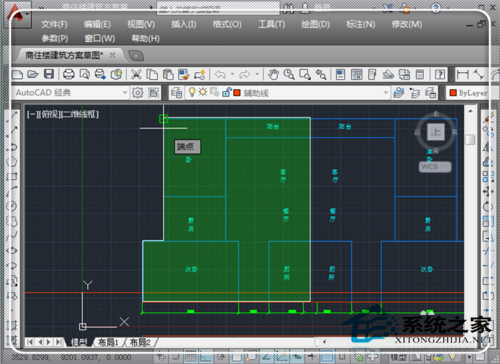This screenshot has width=500, height=364.
Task: Open the [二维线框] visual style menu
Action: point(80,114)
